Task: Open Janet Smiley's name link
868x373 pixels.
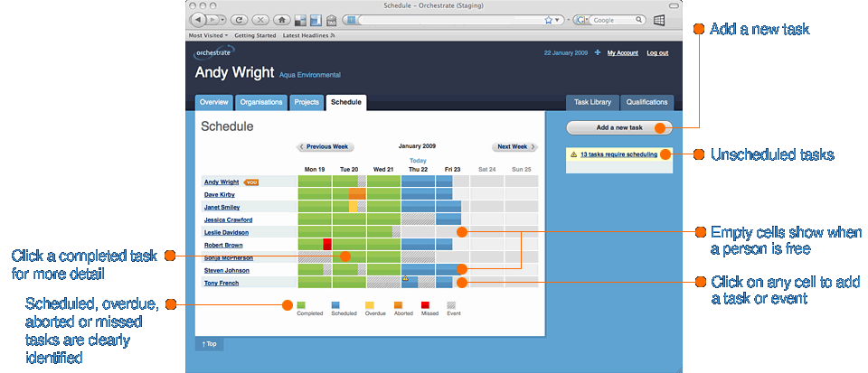Action: click(222, 207)
